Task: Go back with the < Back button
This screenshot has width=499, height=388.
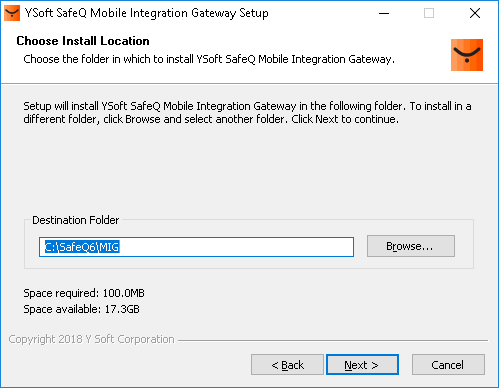Action: coord(287,365)
